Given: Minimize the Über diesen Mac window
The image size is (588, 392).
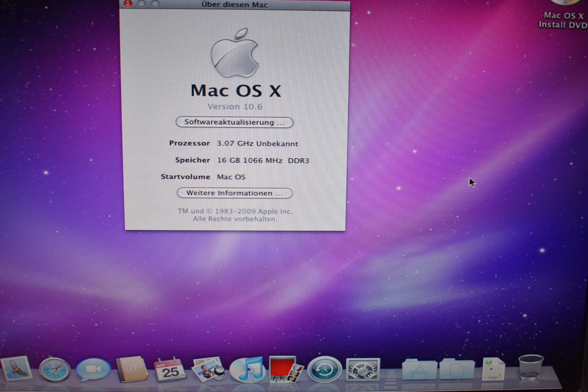Looking at the screenshot, I should (142, 4).
